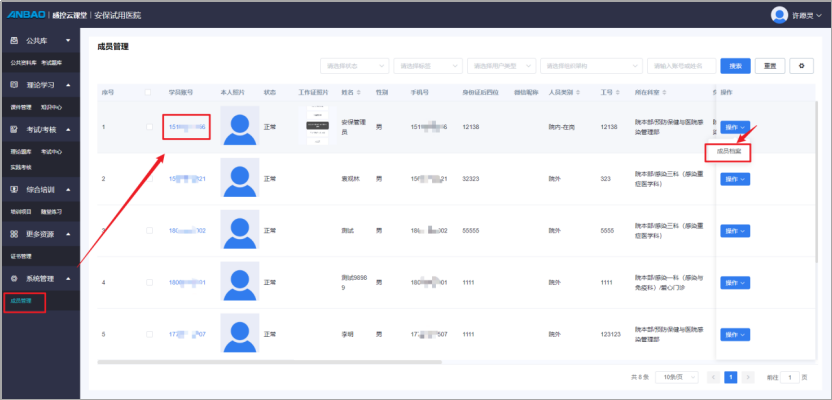Open 公共资料库 in sidebar
This screenshot has height=400, width=832.
[23, 63]
